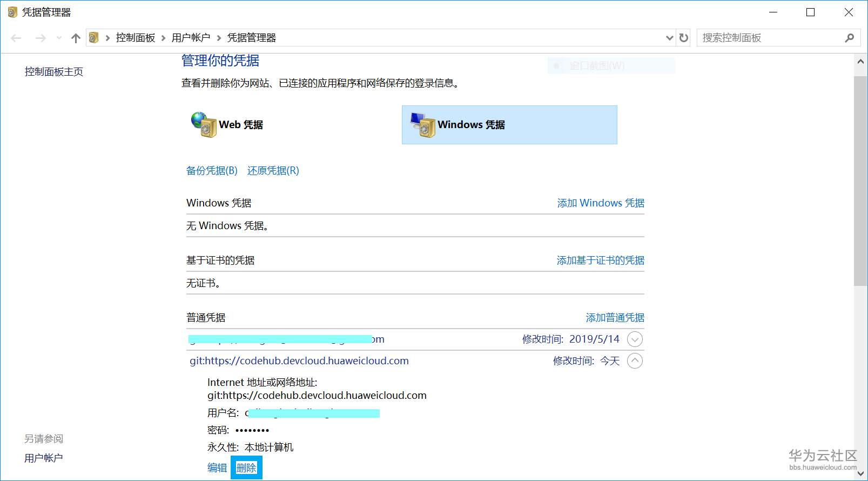
Task: Click the Windows 凭据 computer safe icon
Action: [423, 125]
